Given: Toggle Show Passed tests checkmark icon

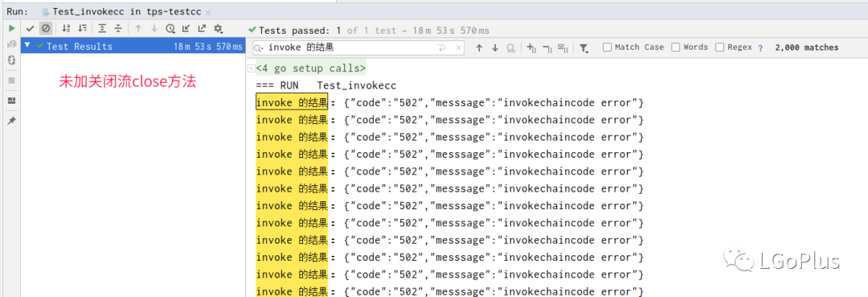Looking at the screenshot, I should (31, 28).
